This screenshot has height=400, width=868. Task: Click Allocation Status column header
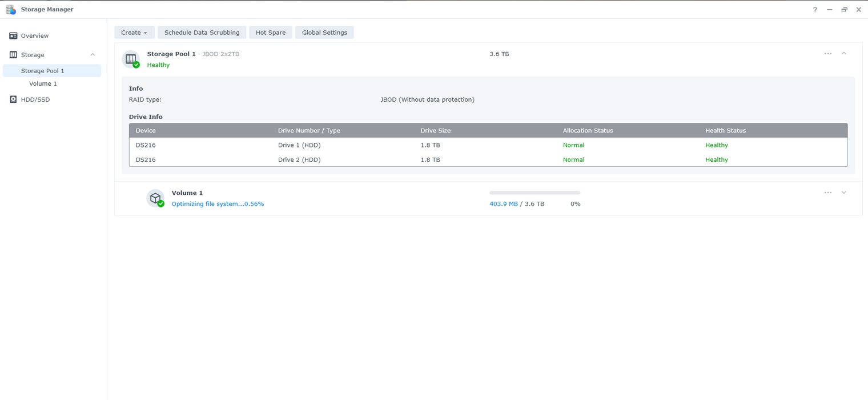pyautogui.click(x=588, y=130)
